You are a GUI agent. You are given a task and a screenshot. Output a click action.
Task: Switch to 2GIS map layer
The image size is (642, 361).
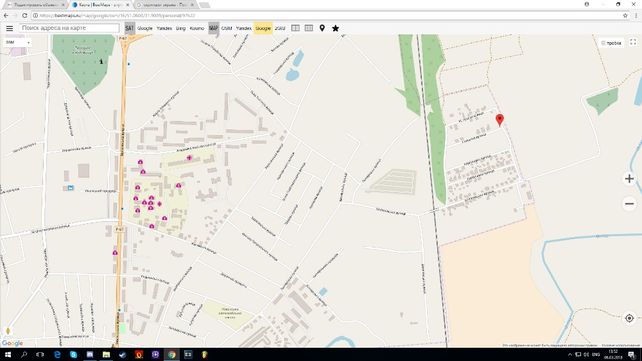(x=280, y=28)
